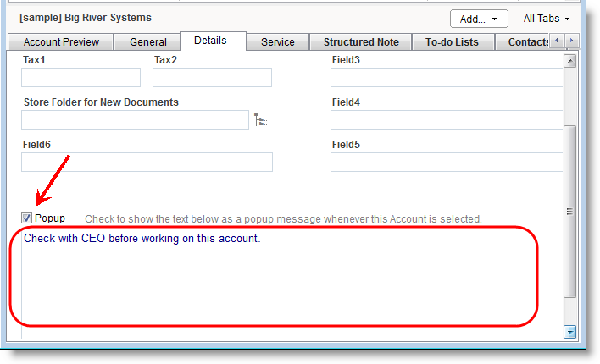Uncheck the Popup checkbox
This screenshot has width=600, height=364.
(x=27, y=218)
